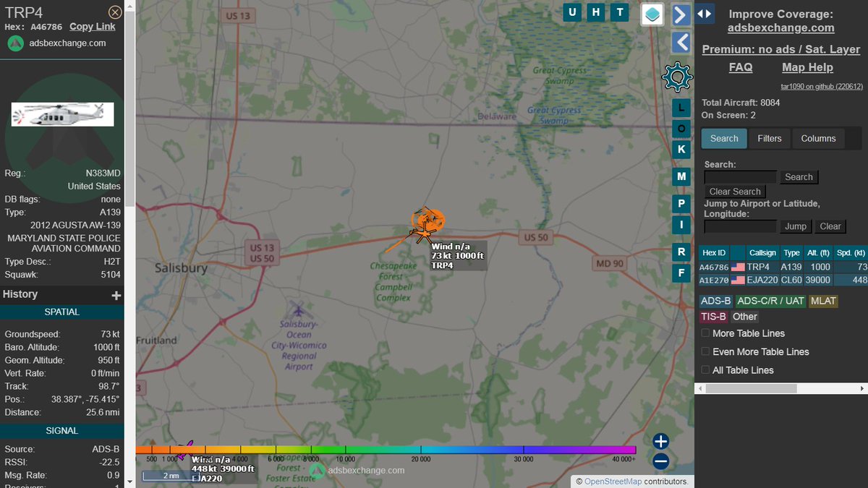Enable All Table Lines
Screen dimensions: 868x488
[705, 369]
